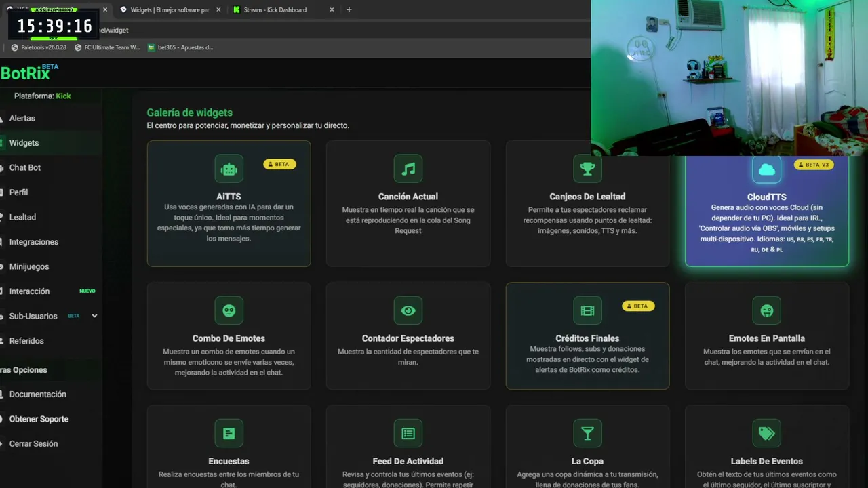The width and height of the screenshot is (868, 488).
Task: Select the Labels De Eventos tags icon
Action: pyautogui.click(x=767, y=433)
